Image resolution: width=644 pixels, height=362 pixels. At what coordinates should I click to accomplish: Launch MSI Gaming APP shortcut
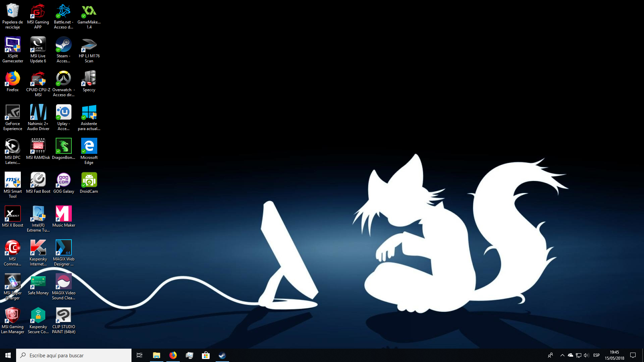tap(38, 16)
